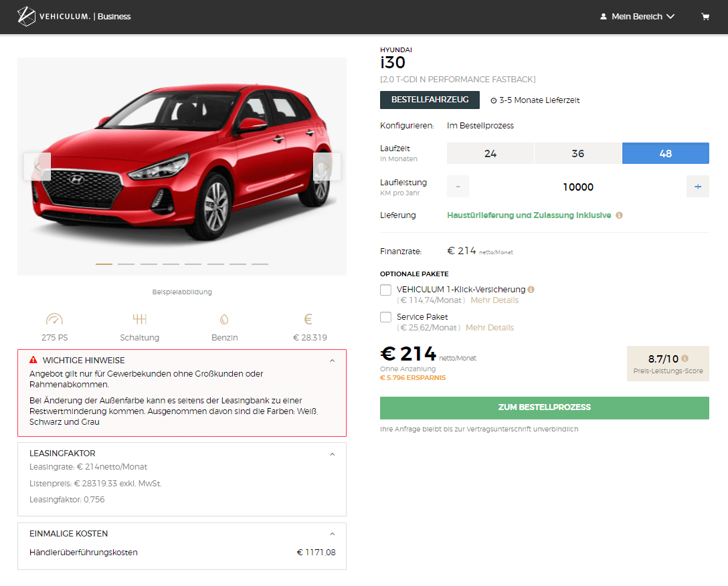Increase Laufleistung with plus button

pyautogui.click(x=698, y=187)
